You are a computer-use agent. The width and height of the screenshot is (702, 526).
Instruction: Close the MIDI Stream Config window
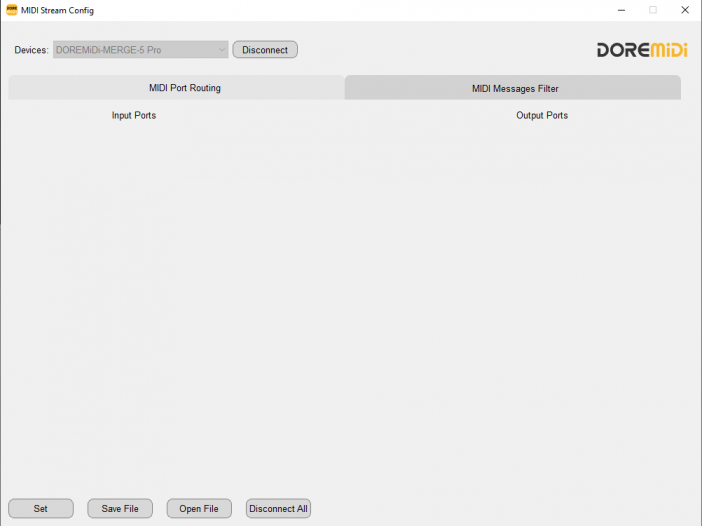point(685,10)
